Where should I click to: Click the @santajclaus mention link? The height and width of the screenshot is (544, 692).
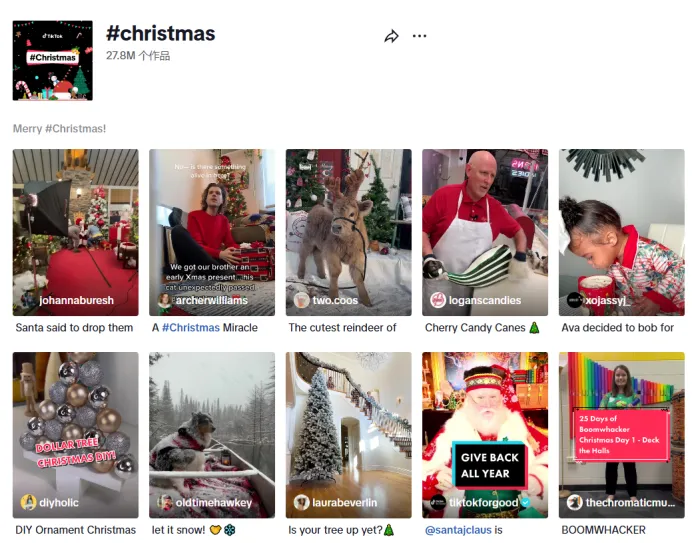coord(458,530)
